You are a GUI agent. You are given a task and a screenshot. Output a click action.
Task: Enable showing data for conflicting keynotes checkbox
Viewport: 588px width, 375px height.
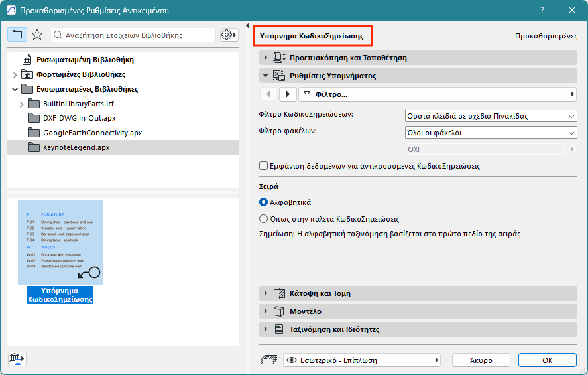click(x=264, y=166)
